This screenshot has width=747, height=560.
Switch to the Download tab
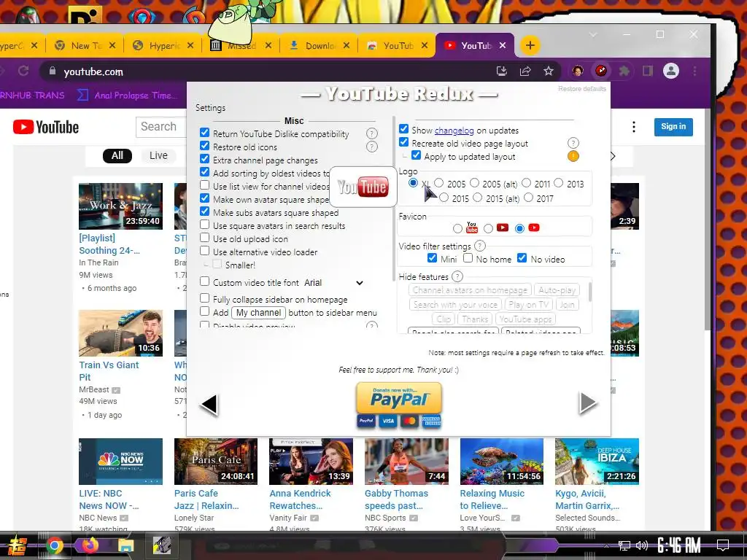(x=320, y=45)
